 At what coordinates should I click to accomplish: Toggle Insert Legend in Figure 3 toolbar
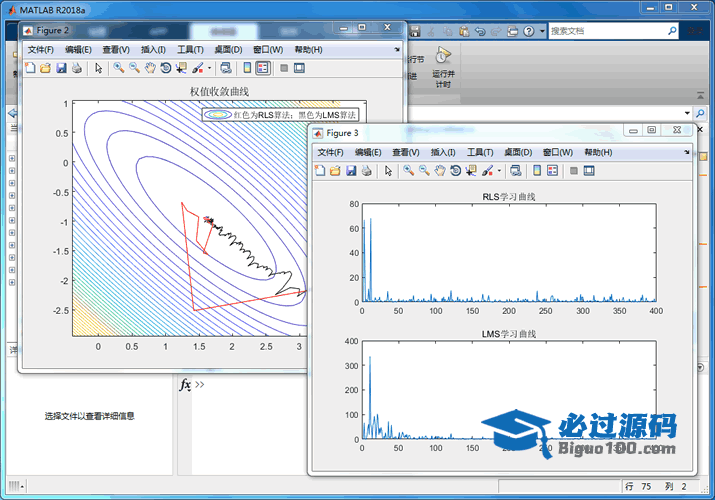click(553, 171)
